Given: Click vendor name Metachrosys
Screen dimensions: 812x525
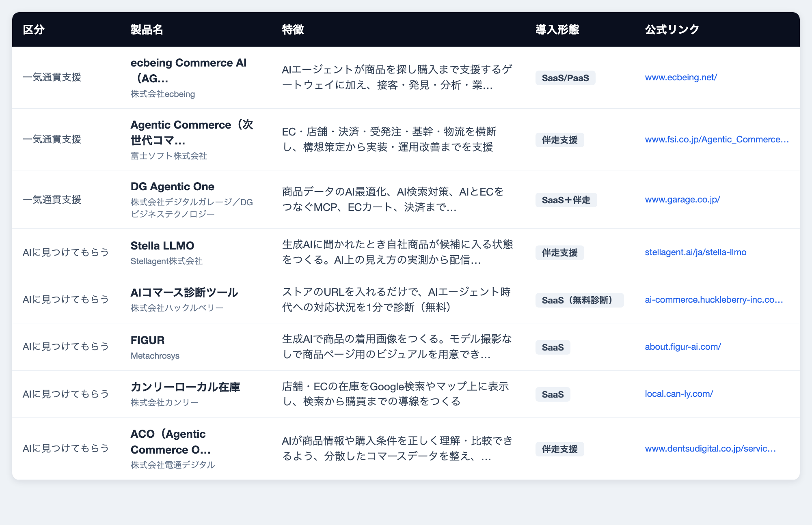Looking at the screenshot, I should 155,356.
